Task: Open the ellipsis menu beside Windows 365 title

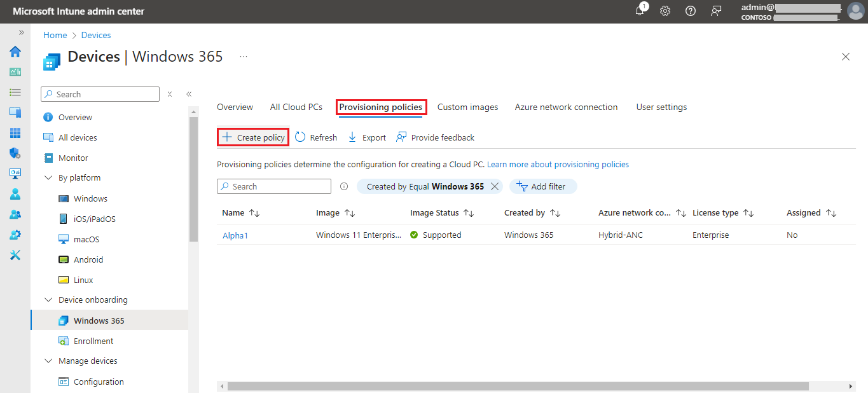Action: point(244,57)
